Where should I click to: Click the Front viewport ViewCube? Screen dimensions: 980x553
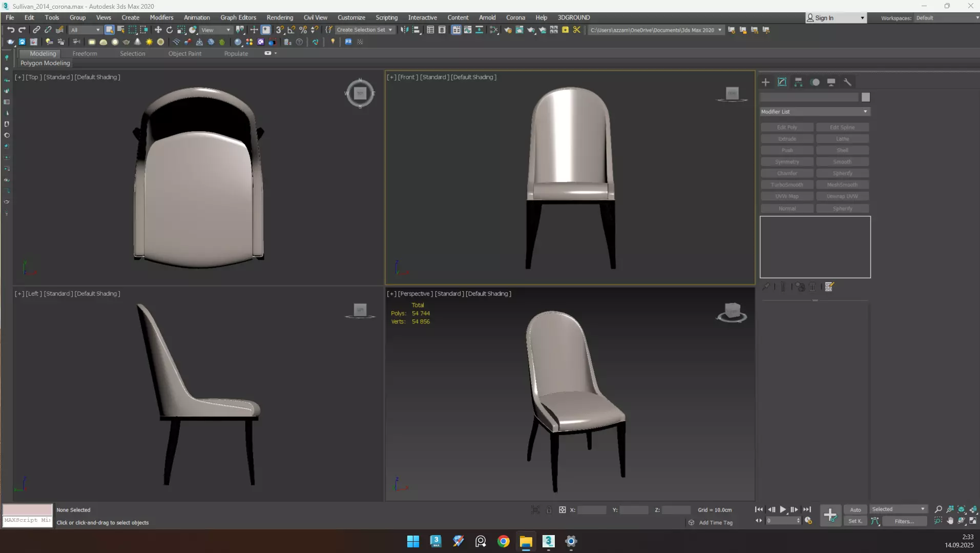point(732,94)
